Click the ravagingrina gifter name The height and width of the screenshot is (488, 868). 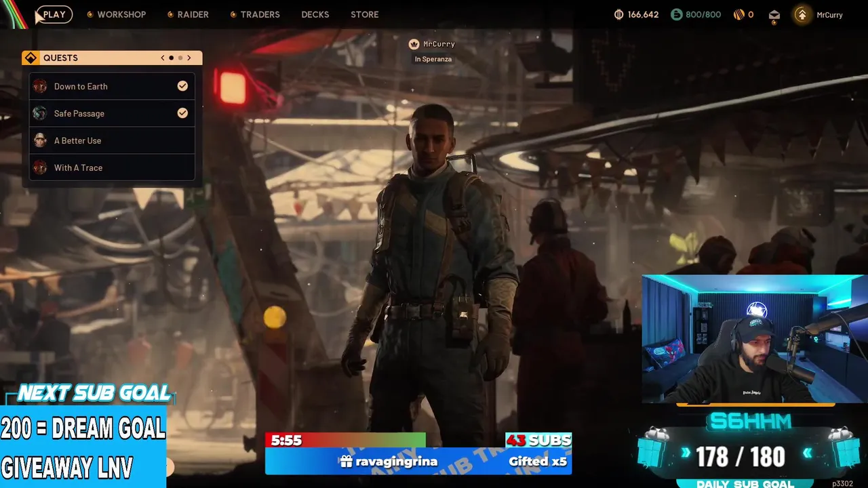point(397,462)
